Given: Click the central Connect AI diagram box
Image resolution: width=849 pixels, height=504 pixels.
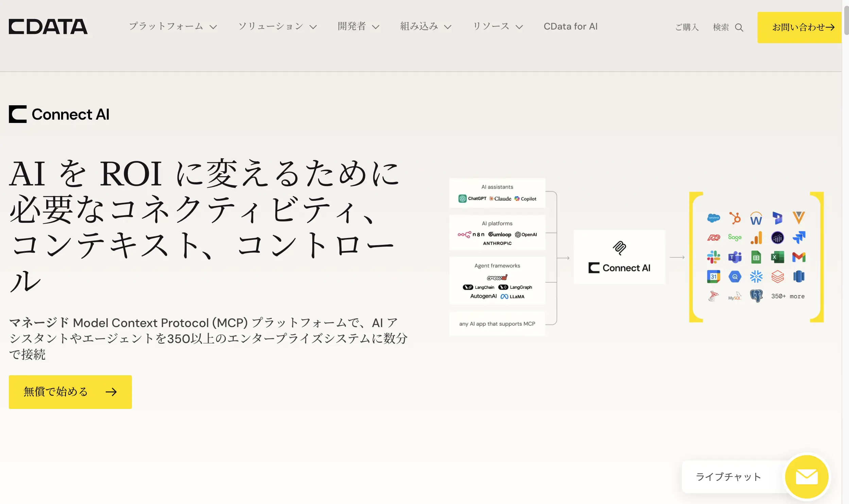Looking at the screenshot, I should (x=619, y=257).
